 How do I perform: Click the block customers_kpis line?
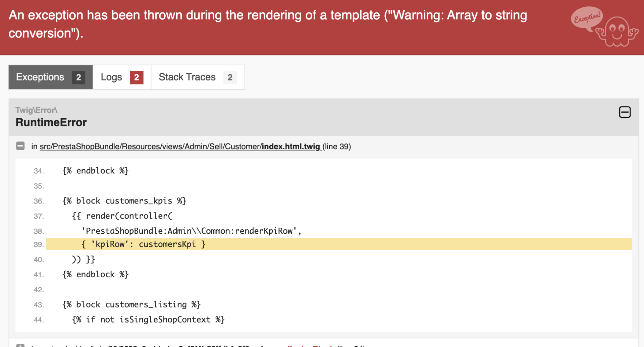coord(124,201)
